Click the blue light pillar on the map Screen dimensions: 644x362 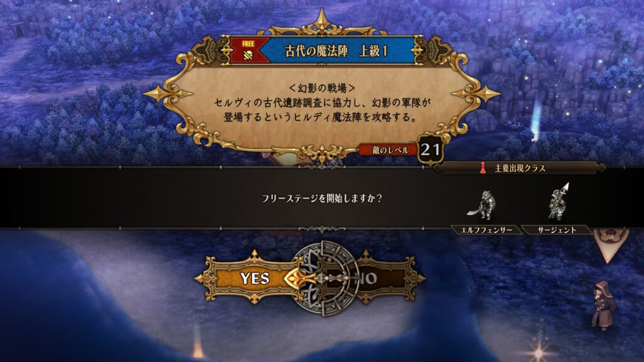point(536,119)
